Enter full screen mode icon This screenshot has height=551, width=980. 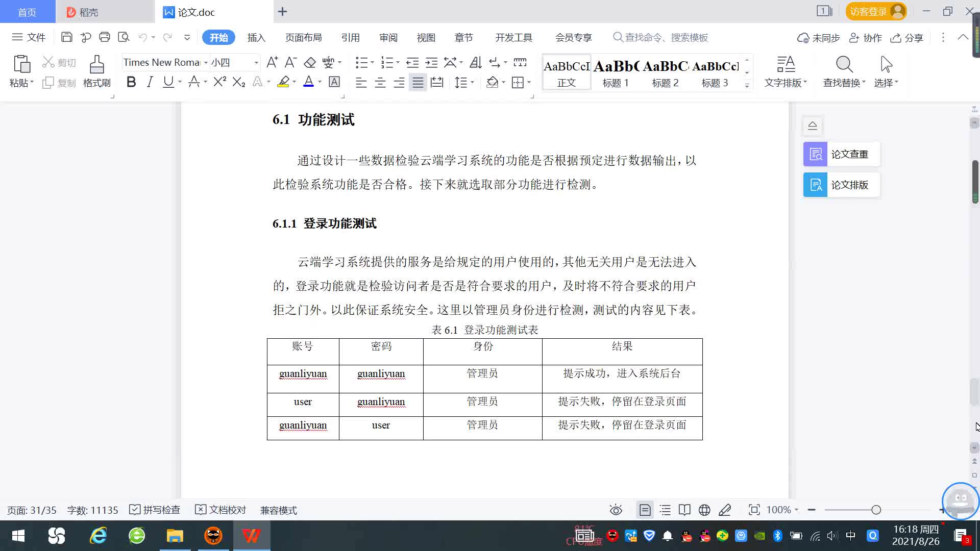click(x=754, y=510)
